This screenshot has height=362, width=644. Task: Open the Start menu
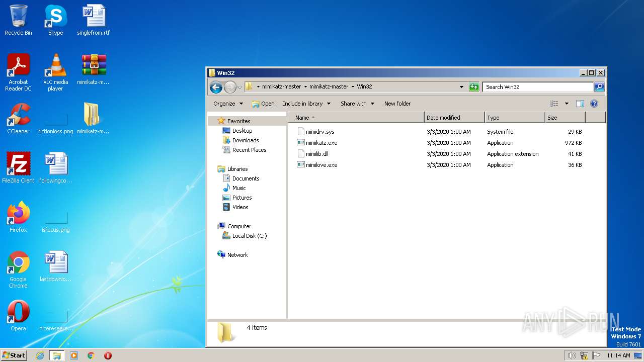click(x=14, y=355)
